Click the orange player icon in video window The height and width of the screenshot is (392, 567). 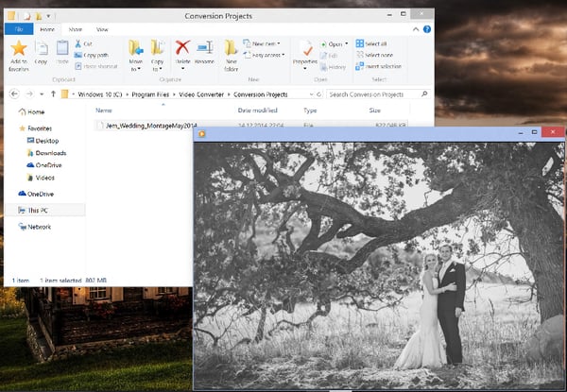click(202, 134)
